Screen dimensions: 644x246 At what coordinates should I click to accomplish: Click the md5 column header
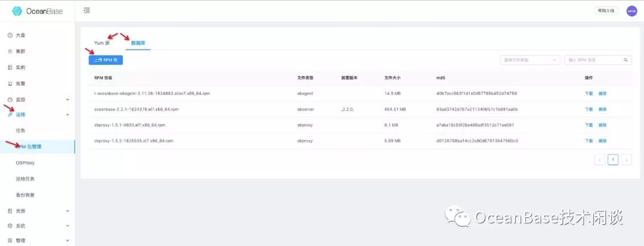click(x=441, y=78)
